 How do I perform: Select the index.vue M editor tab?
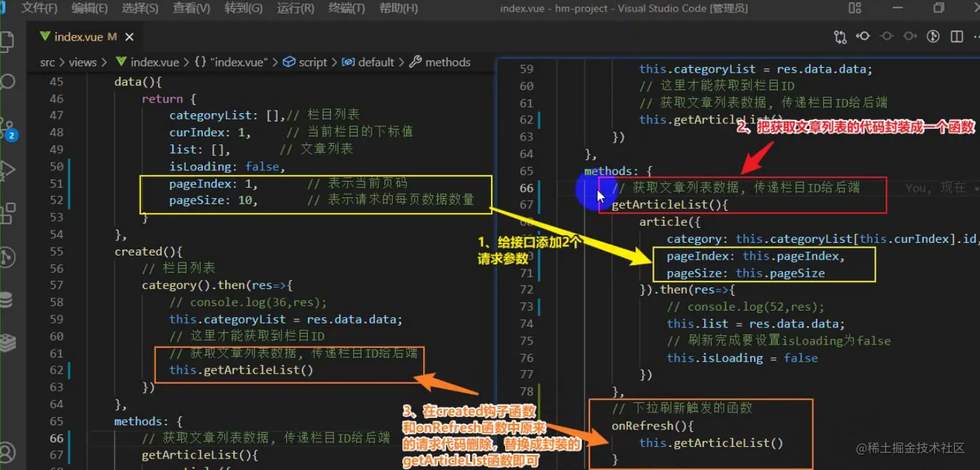click(85, 37)
